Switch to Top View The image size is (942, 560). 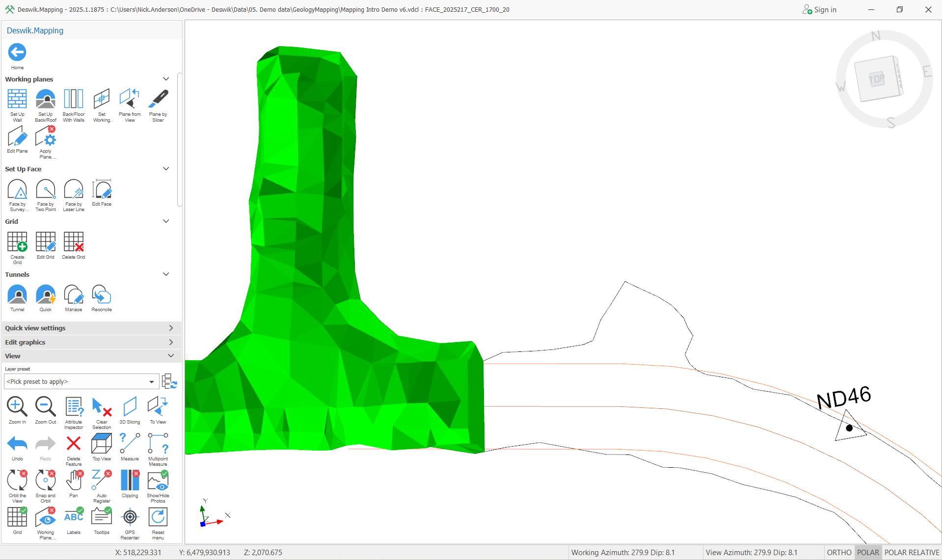[x=102, y=447]
